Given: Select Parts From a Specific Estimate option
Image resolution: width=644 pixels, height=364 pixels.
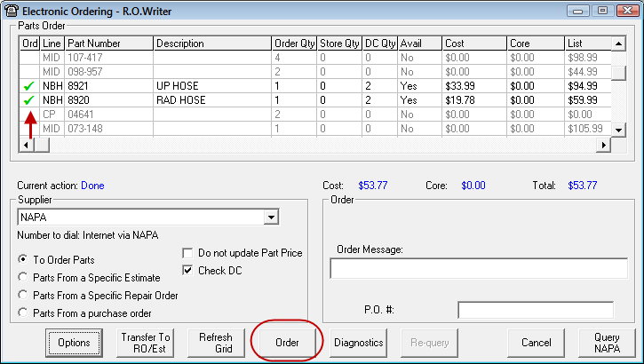Looking at the screenshot, I should tap(23, 277).
